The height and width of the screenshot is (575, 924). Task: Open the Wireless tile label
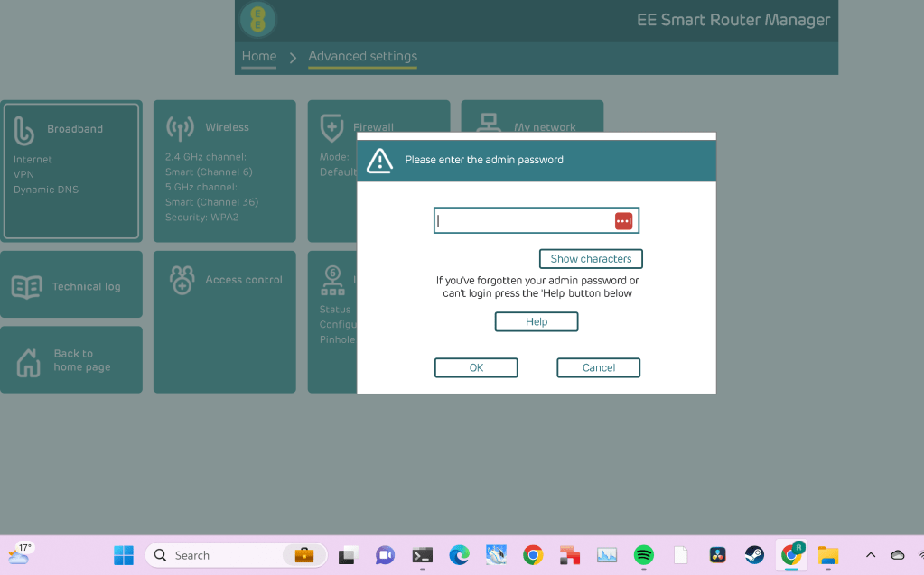tap(227, 127)
